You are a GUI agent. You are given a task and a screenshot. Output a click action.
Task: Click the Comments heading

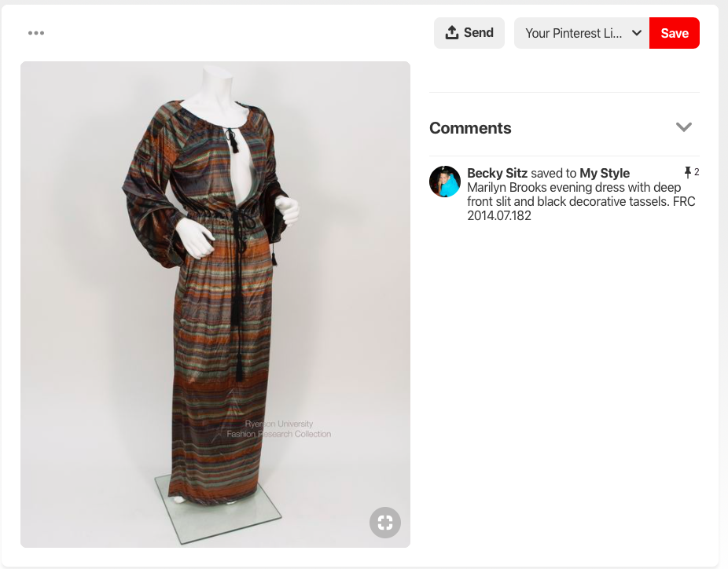click(x=470, y=128)
